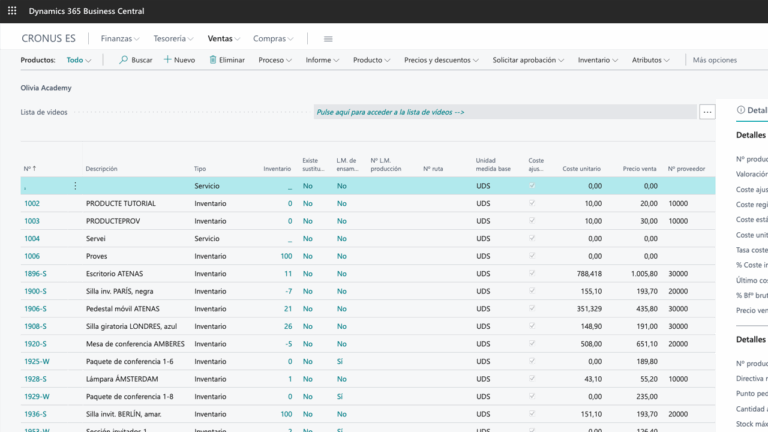
Task: Open Precios y descuentos dropdown
Action: (441, 60)
